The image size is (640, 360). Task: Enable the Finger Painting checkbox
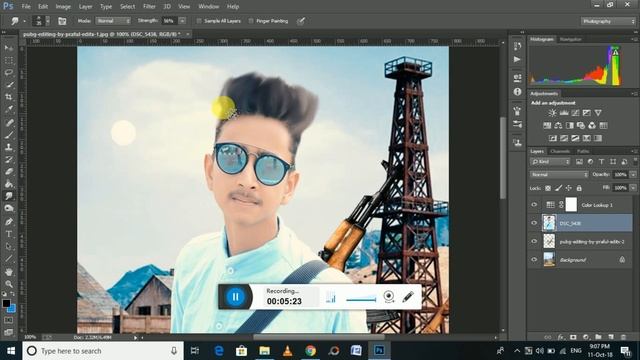[251, 21]
